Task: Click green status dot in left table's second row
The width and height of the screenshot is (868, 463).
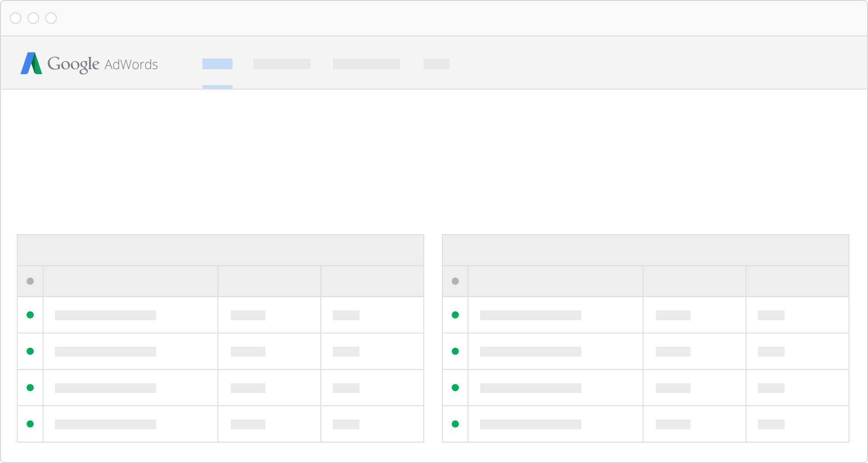Action: click(x=30, y=351)
